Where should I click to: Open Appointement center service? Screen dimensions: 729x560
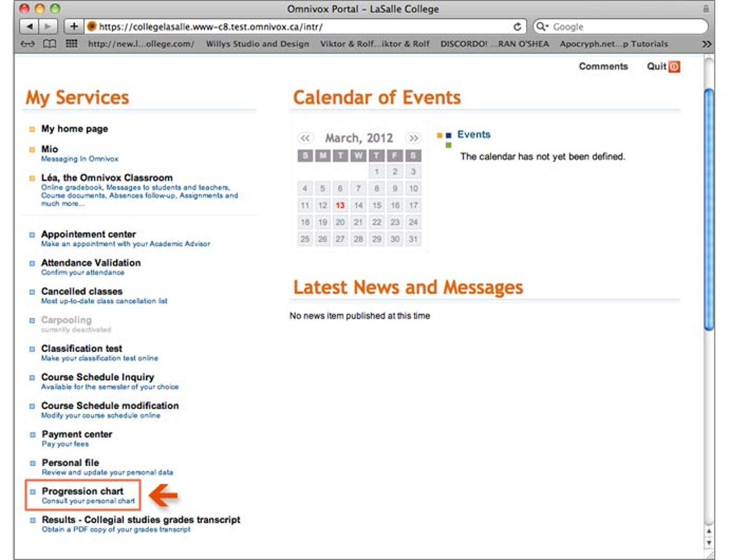89,234
